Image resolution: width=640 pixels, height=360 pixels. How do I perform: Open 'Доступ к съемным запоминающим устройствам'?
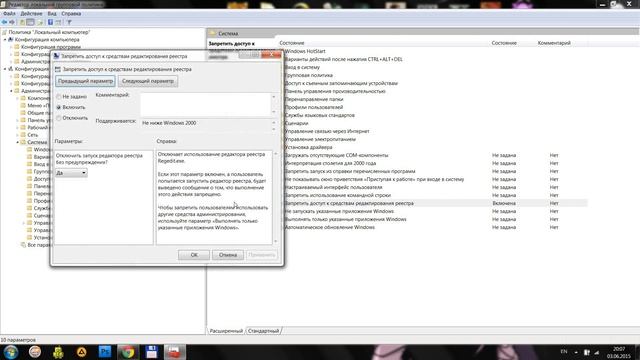coord(341,83)
